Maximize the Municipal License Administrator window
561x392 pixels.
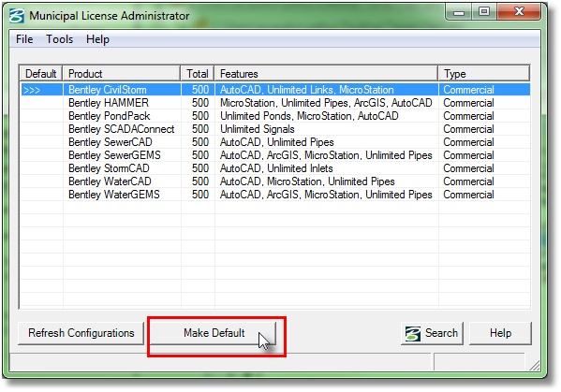483,12
